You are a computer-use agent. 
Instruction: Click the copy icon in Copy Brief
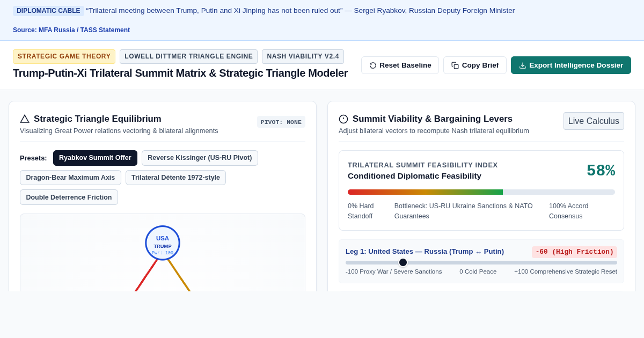pyautogui.click(x=455, y=65)
